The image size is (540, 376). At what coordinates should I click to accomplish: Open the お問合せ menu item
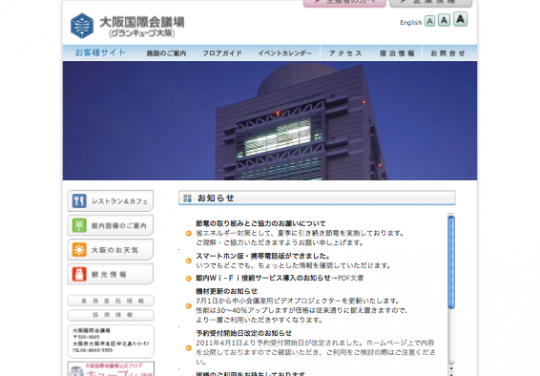(x=448, y=53)
